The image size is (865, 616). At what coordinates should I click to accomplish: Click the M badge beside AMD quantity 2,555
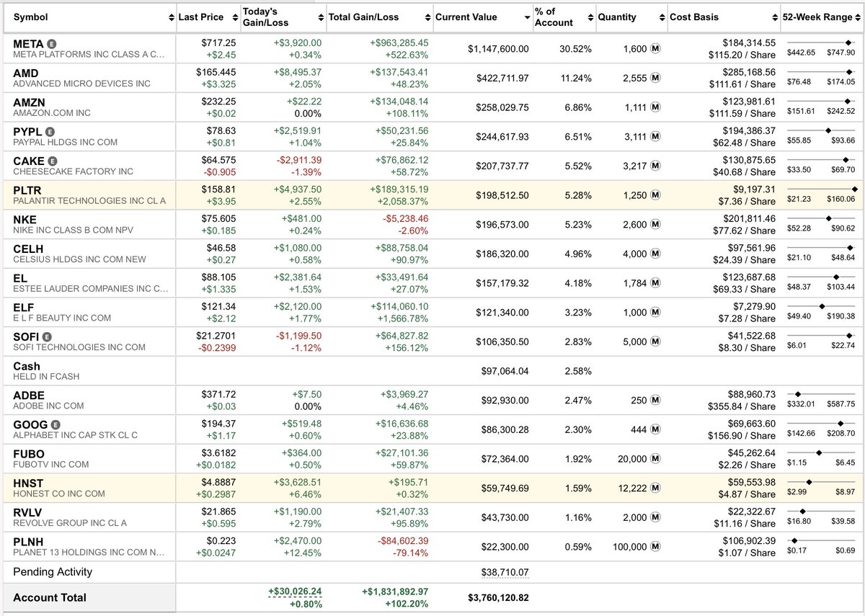[656, 78]
